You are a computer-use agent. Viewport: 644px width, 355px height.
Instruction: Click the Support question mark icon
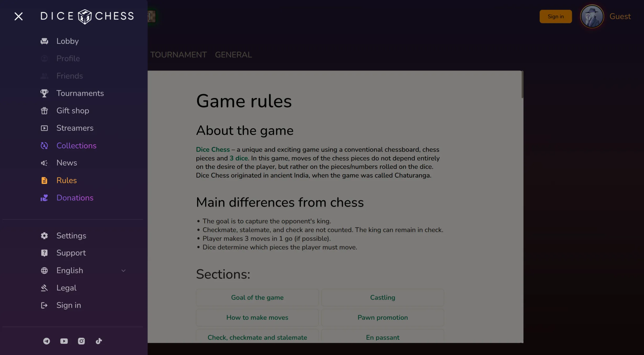(x=44, y=253)
